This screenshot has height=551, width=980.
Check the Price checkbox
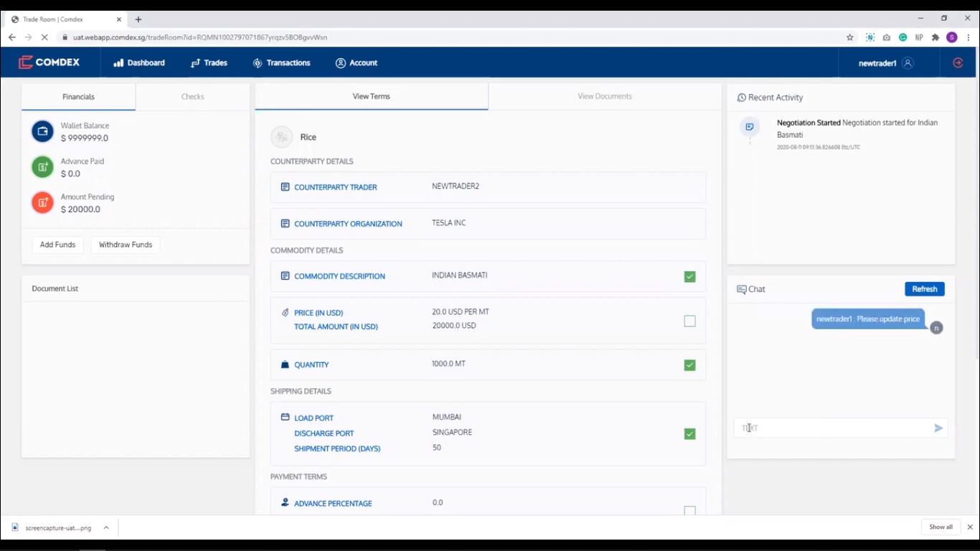click(689, 321)
